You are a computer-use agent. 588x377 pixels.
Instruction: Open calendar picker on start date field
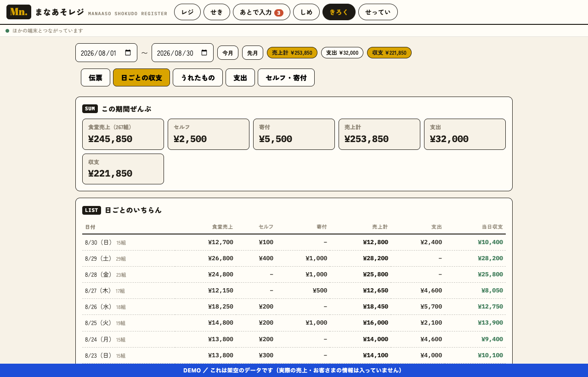coord(128,53)
